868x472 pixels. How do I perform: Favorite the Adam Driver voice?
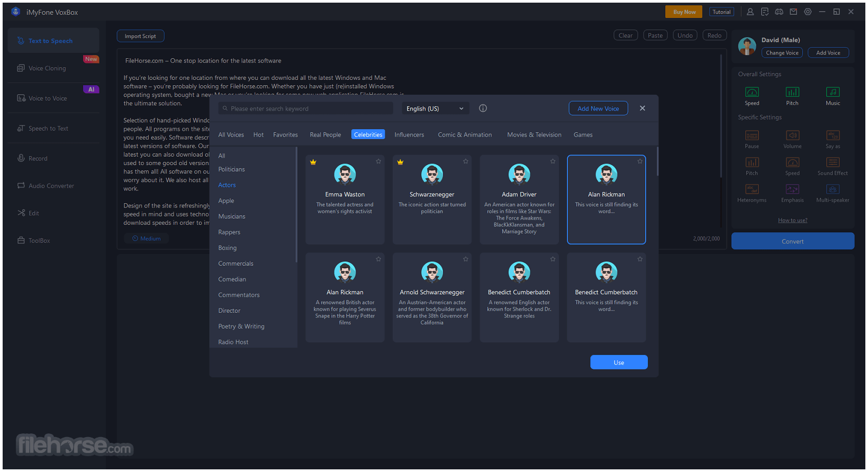pyautogui.click(x=553, y=161)
